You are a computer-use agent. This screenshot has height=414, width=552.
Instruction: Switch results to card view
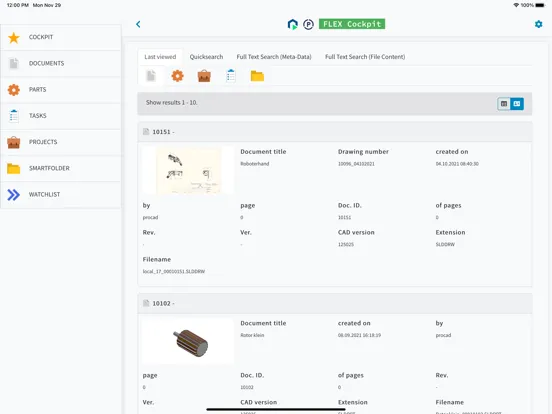click(x=517, y=104)
